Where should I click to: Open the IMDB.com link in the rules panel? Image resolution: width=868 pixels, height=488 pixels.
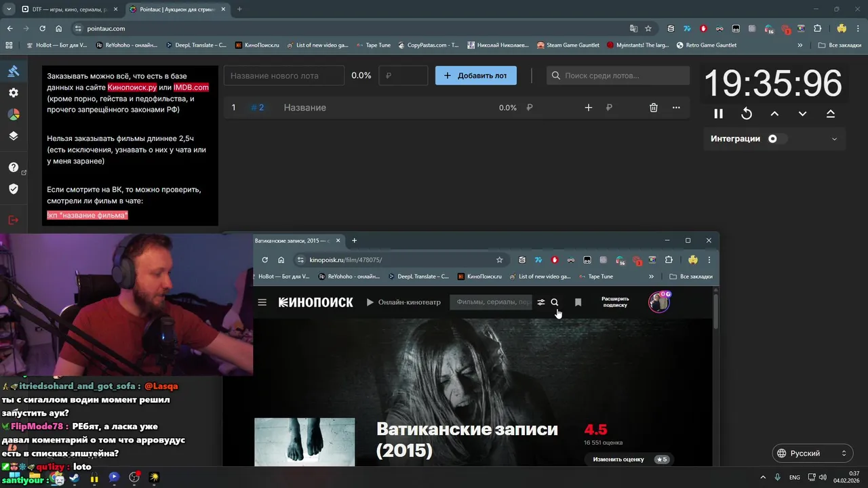[191, 87]
